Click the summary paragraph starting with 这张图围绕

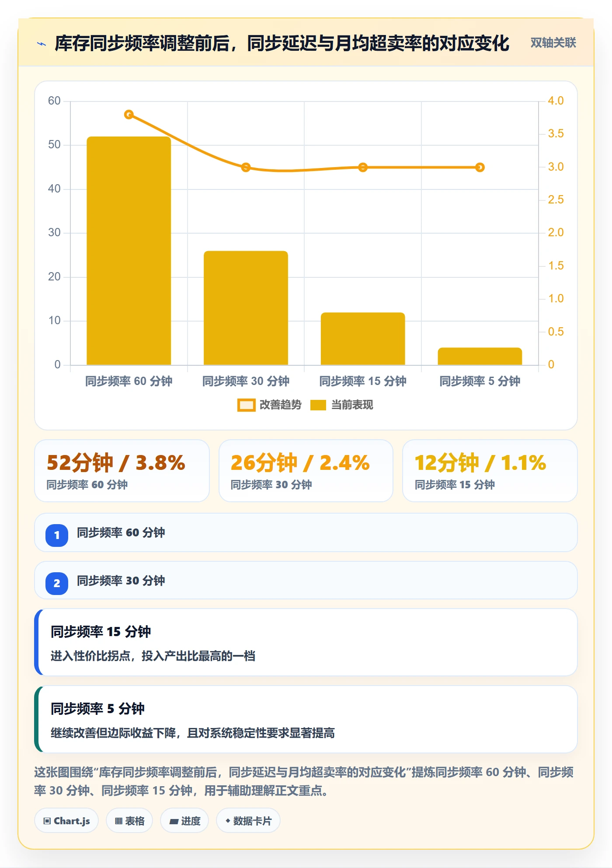click(x=304, y=781)
